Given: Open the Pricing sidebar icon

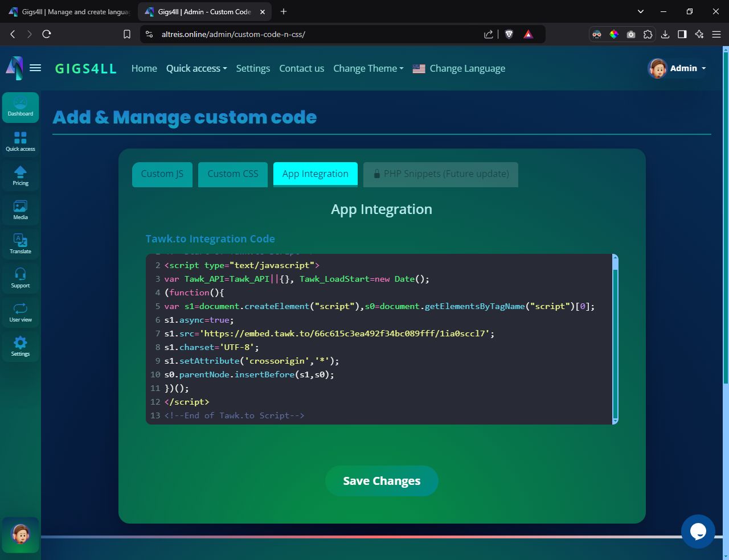Looking at the screenshot, I should 21,176.
